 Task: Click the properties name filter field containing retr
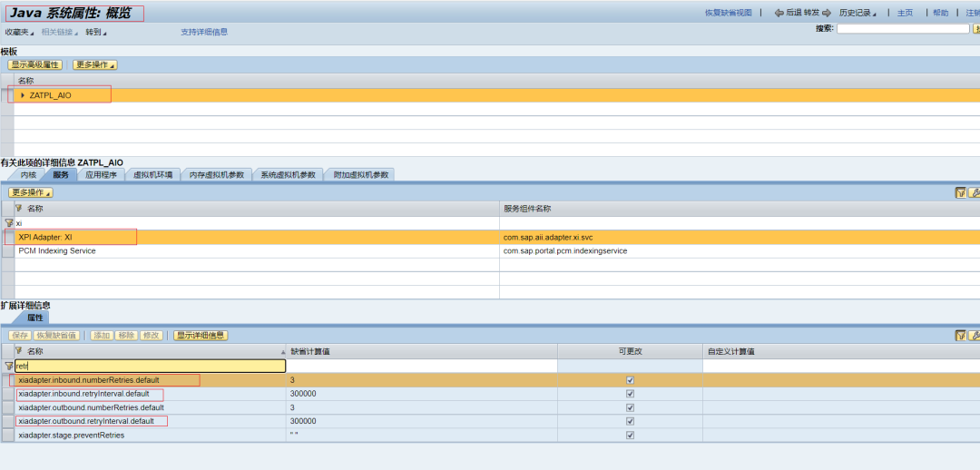150,366
